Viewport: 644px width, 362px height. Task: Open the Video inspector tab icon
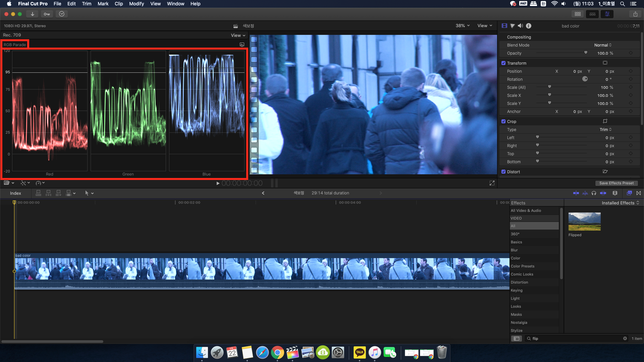(504, 26)
